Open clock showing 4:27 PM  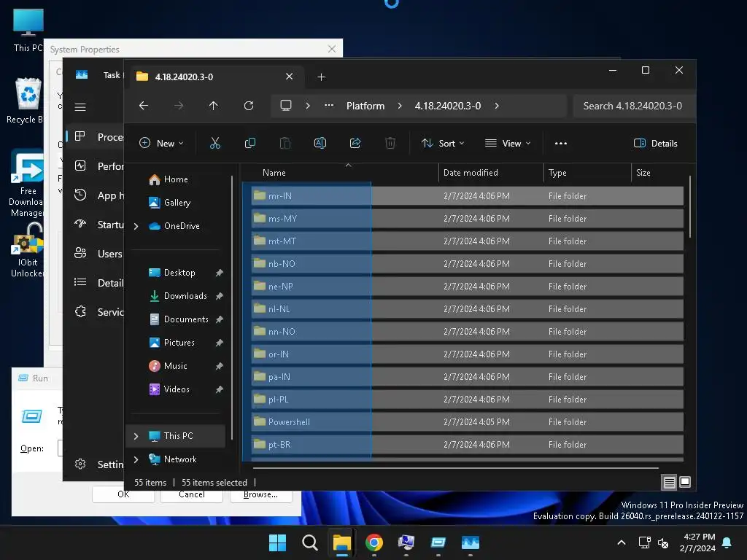pos(697,542)
